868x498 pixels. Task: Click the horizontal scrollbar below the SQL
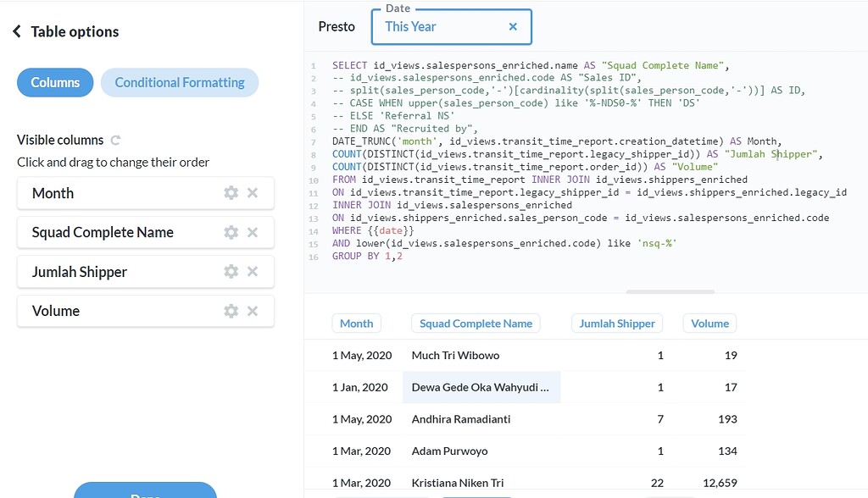coord(670,290)
